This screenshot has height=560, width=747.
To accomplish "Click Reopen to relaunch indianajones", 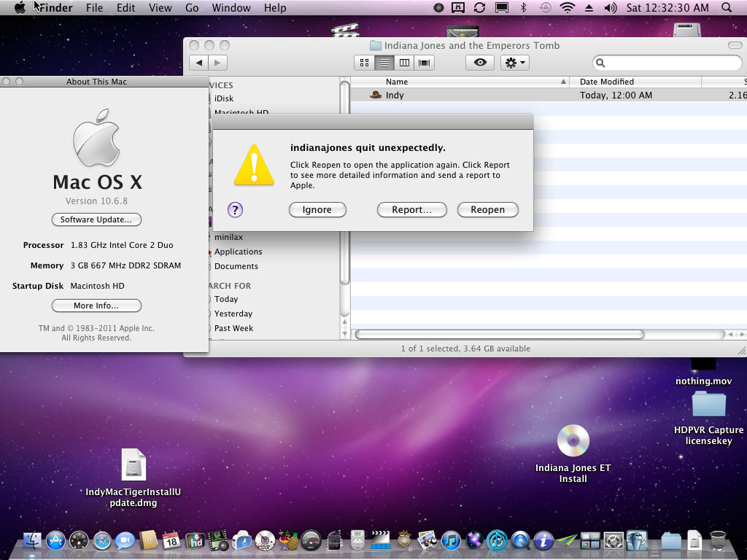I will [x=487, y=210].
